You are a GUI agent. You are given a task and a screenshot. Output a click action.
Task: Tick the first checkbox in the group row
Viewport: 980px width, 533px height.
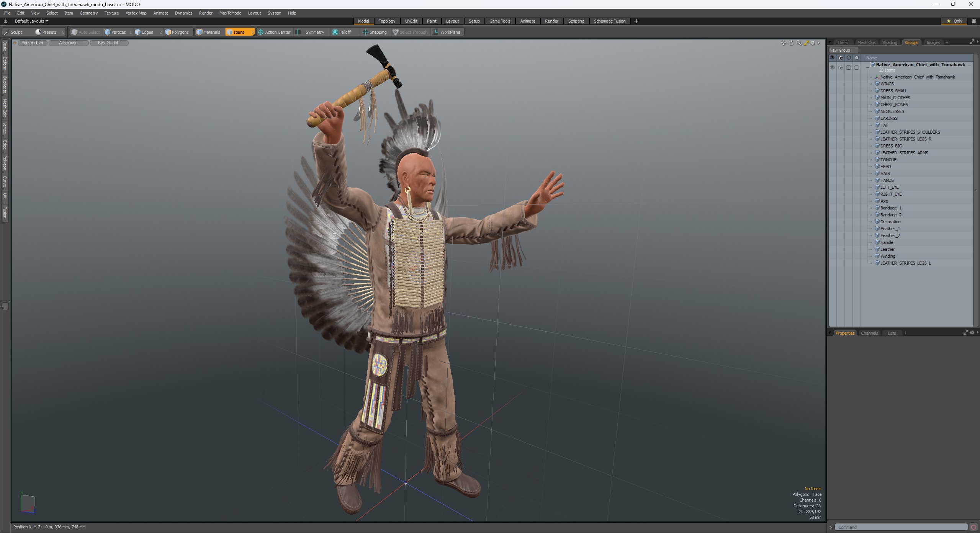pos(849,67)
